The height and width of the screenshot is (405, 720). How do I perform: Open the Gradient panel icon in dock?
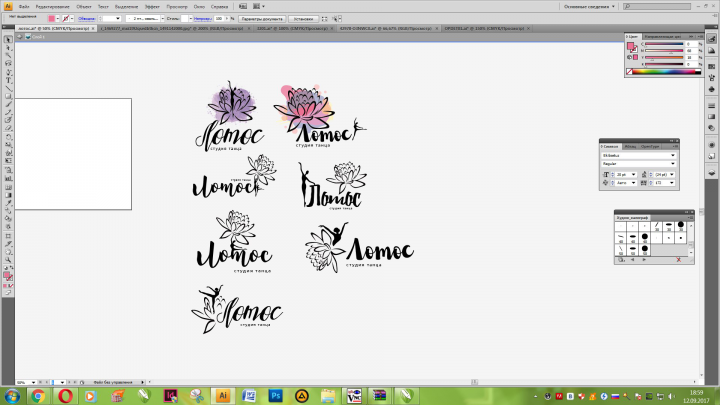[x=712, y=117]
